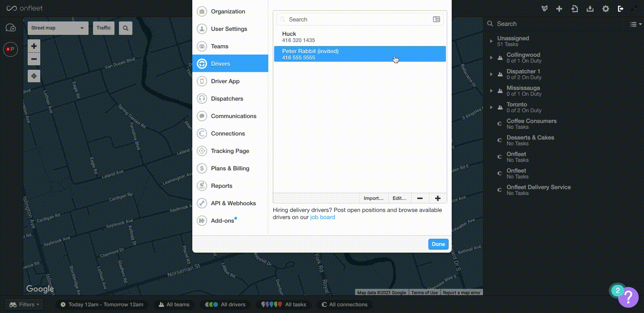The image size is (644, 313).
Task: Follow the job board link
Action: tap(322, 217)
